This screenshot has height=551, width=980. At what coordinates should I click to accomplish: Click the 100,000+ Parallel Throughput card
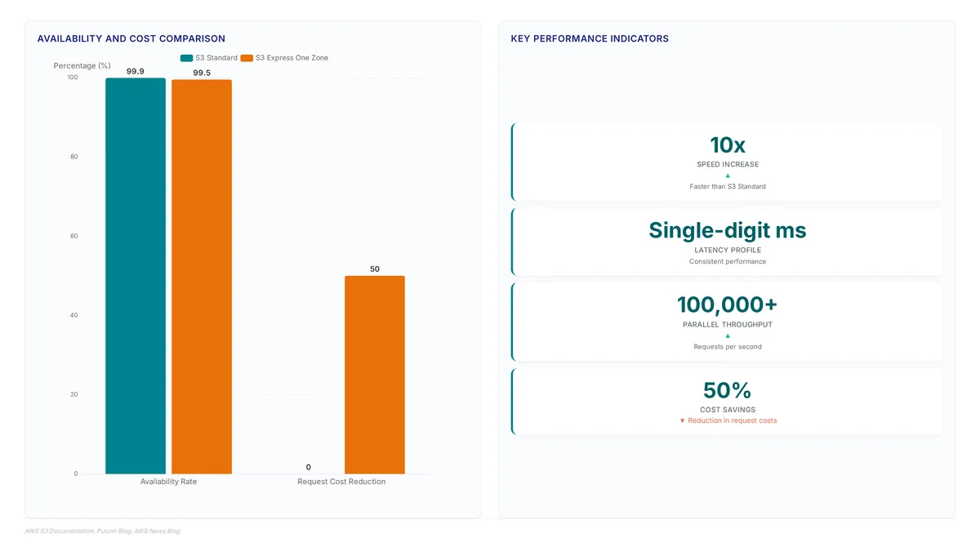click(727, 322)
